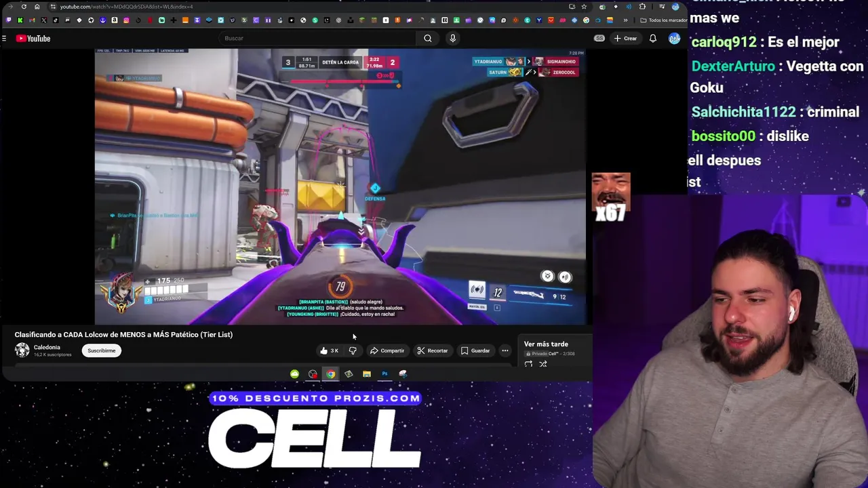
Task: Open Gmail bookmark in bookmarks bar
Action: coord(32,20)
